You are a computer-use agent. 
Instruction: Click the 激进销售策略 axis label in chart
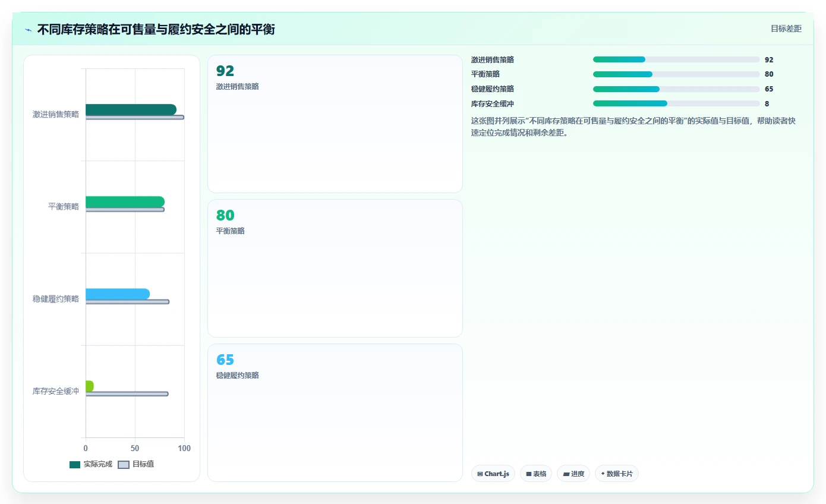56,114
